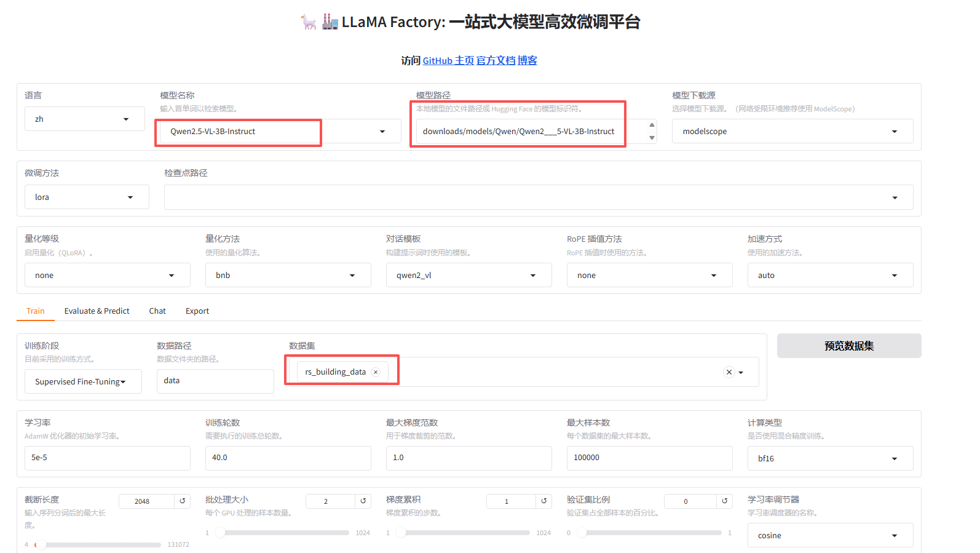Switch to the Export tab
Viewport: 980px width, 553px height.
(197, 311)
